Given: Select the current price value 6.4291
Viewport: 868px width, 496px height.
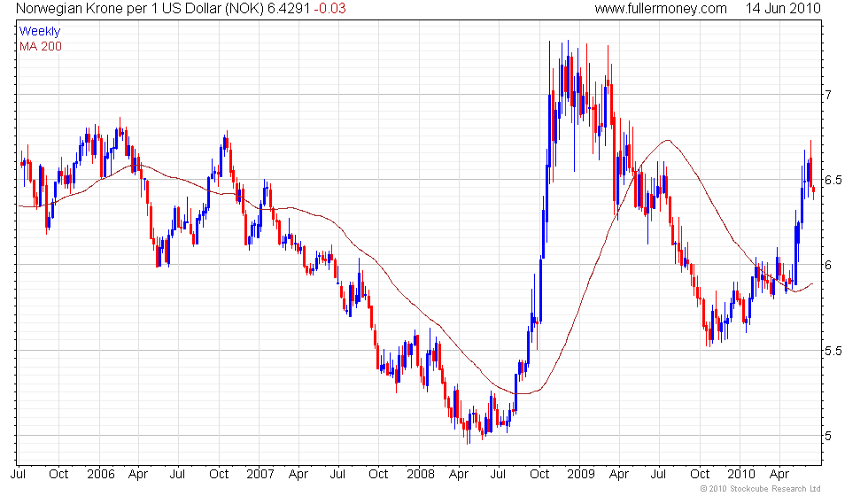Looking at the screenshot, I should coord(289,9).
